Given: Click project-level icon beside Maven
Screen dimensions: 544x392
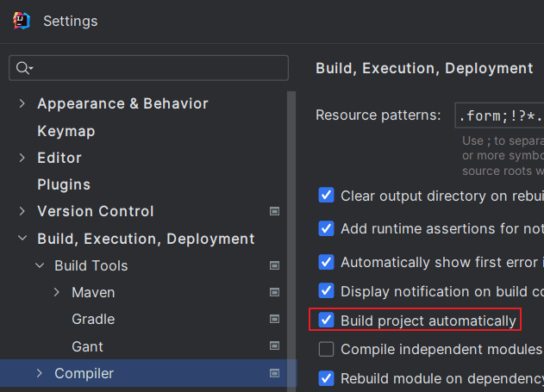Looking at the screenshot, I should pyautogui.click(x=275, y=293).
